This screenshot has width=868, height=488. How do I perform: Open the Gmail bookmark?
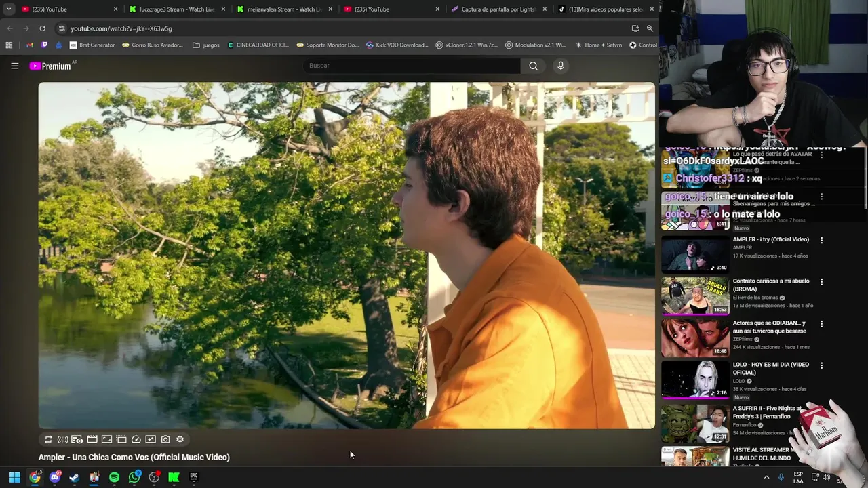click(29, 45)
